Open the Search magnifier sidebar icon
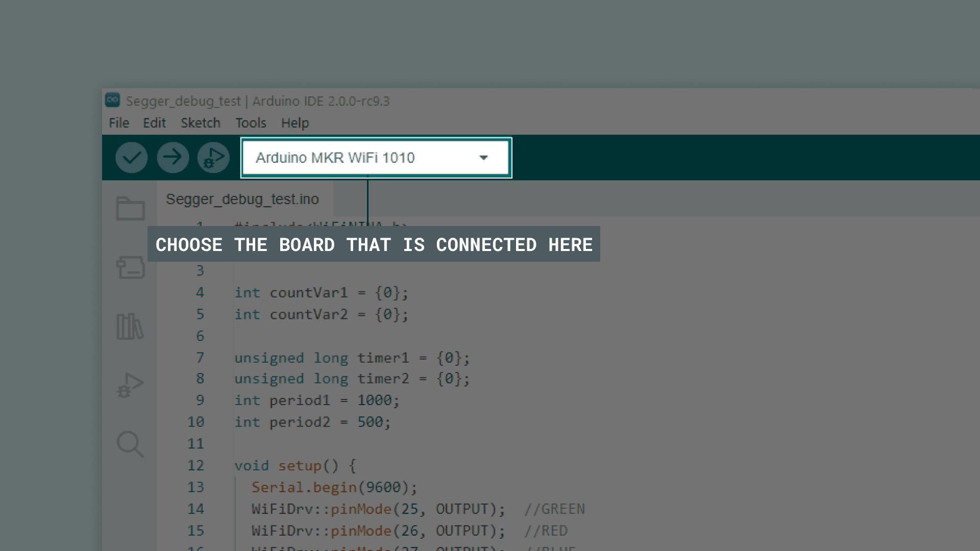The height and width of the screenshot is (551, 980). pyautogui.click(x=130, y=444)
